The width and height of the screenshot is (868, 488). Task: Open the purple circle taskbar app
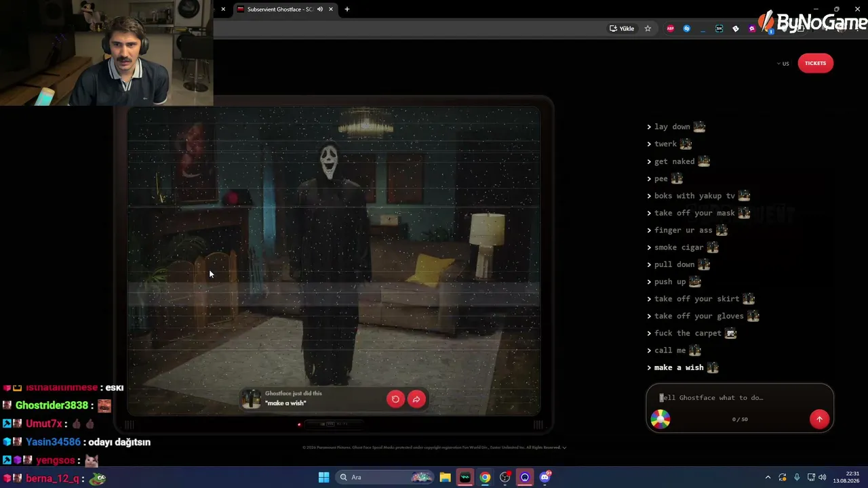(525, 477)
